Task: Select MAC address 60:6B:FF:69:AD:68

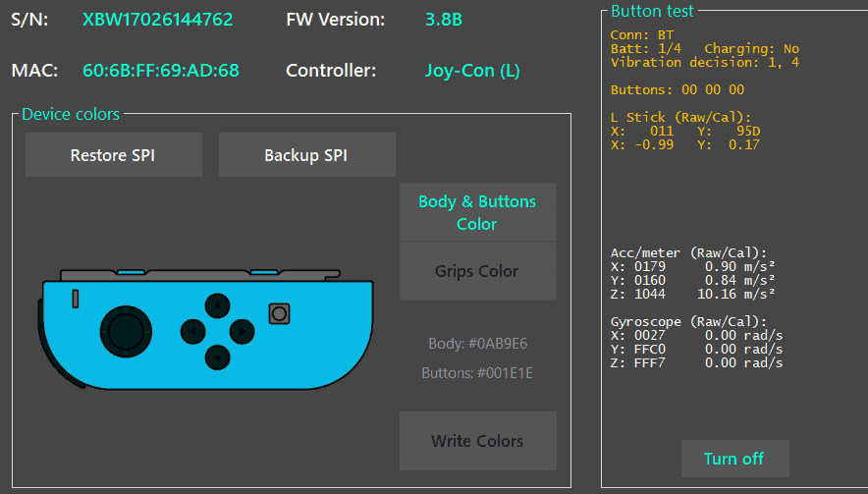Action: click(x=161, y=71)
